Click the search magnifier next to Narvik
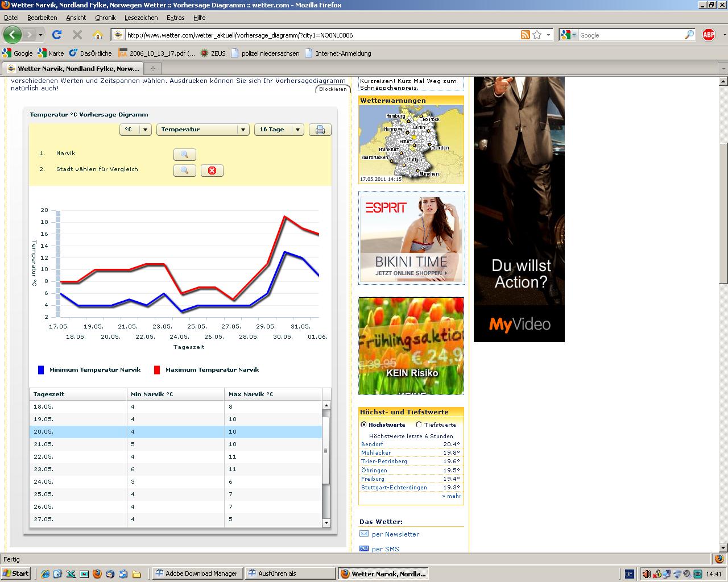Image resolution: width=728 pixels, height=582 pixels. click(184, 155)
